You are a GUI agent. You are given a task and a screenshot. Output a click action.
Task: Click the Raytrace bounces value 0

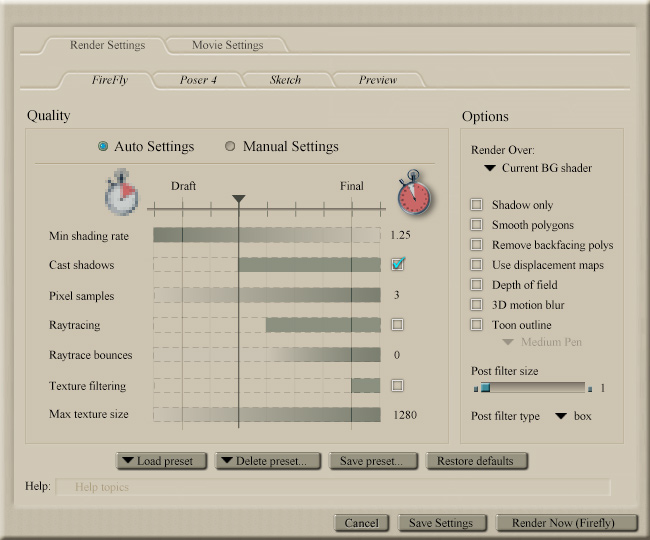point(397,355)
